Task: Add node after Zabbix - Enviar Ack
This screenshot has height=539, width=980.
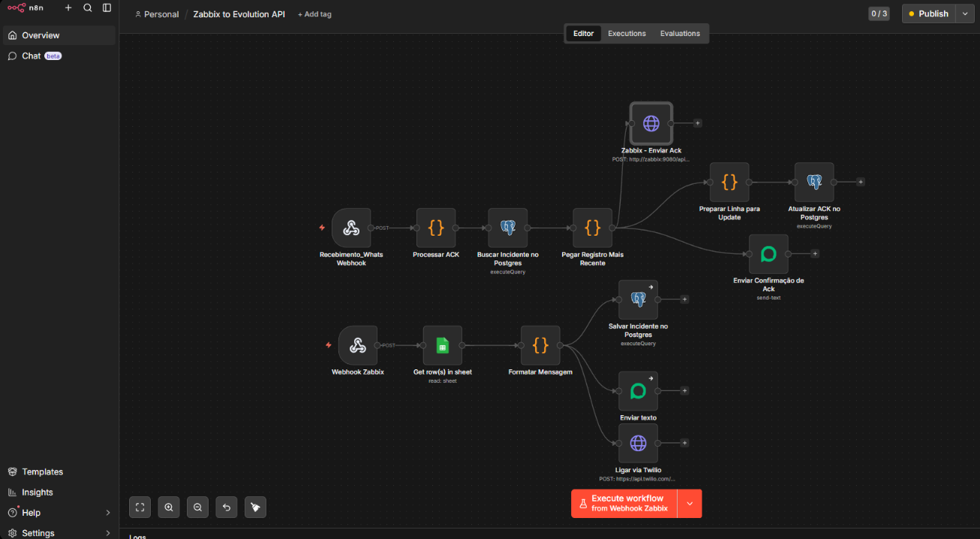Action: (697, 123)
